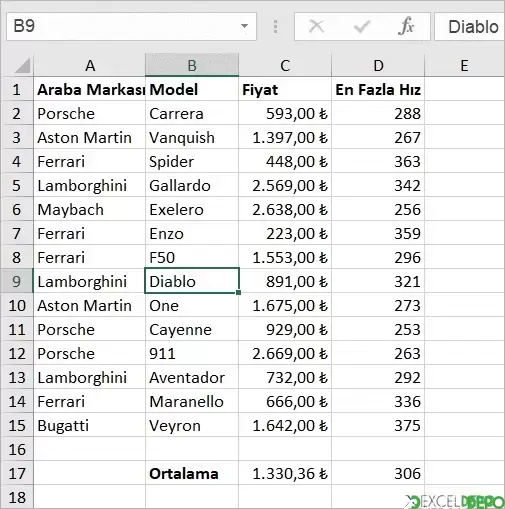
Task: Click the cell containing Veyron
Action: coord(192,425)
